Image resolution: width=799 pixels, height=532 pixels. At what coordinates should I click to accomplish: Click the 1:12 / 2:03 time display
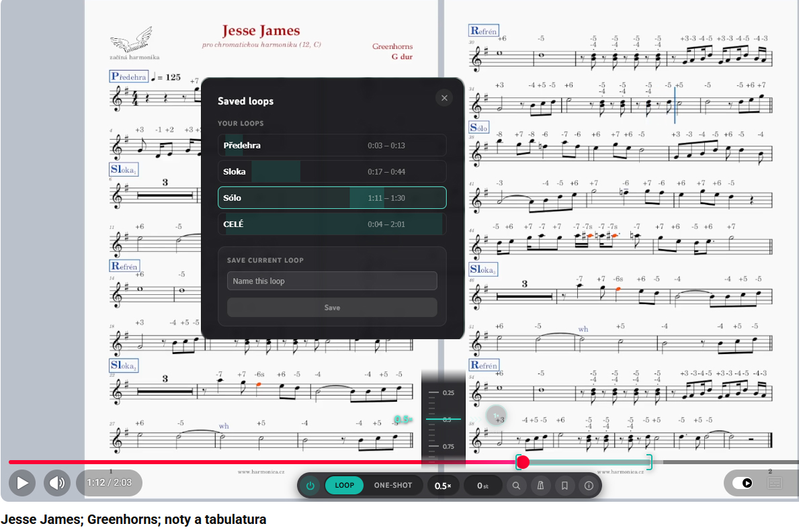click(x=109, y=482)
